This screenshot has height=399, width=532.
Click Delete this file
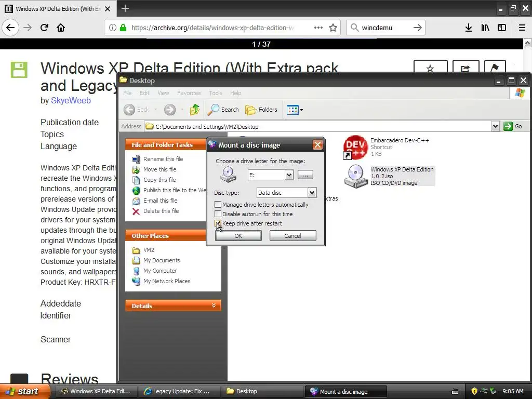pyautogui.click(x=161, y=211)
